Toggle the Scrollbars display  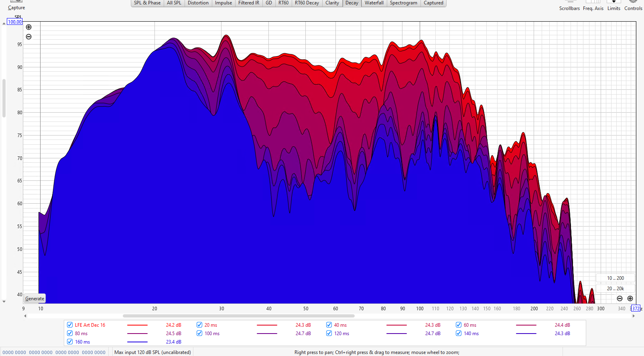tap(569, 6)
